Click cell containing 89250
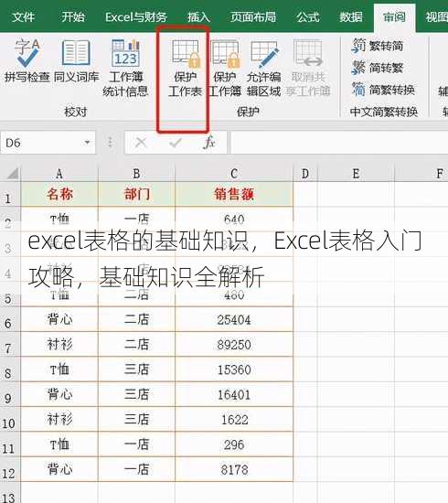This screenshot has height=503, width=448. [x=234, y=345]
